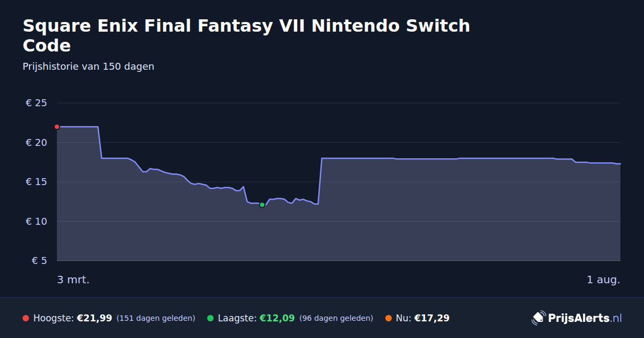The image size is (644, 338).
Task: Click the lowest price value €12,09
Action: pos(277,318)
